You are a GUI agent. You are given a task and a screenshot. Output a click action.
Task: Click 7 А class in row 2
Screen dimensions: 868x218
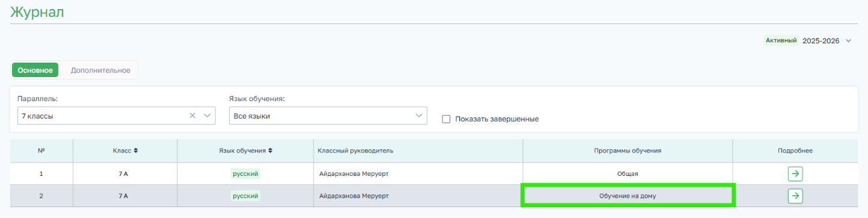pyautogui.click(x=123, y=196)
